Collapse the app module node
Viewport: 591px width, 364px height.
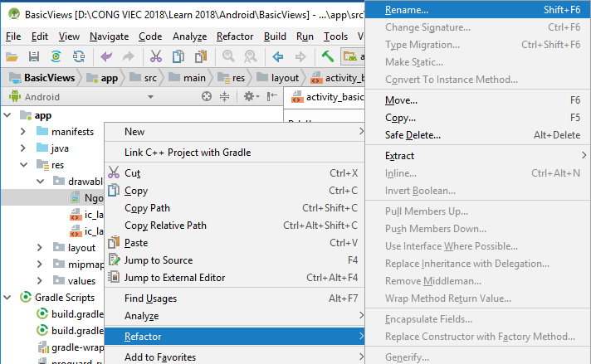pos(7,115)
